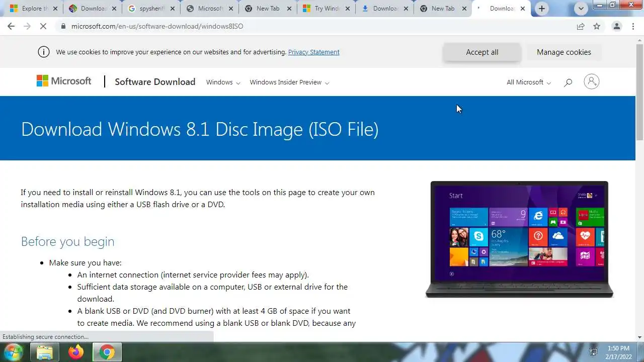Click 'Make sure you have:' text

click(85, 262)
